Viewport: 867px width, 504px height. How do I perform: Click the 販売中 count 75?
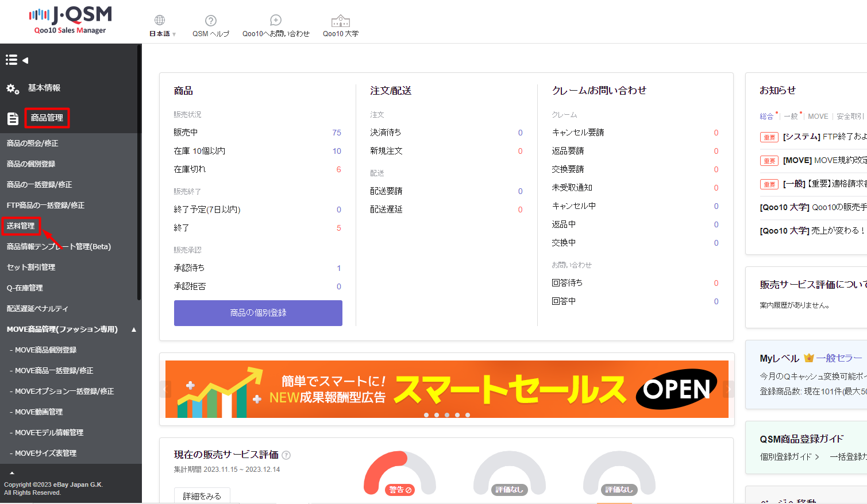click(x=337, y=133)
